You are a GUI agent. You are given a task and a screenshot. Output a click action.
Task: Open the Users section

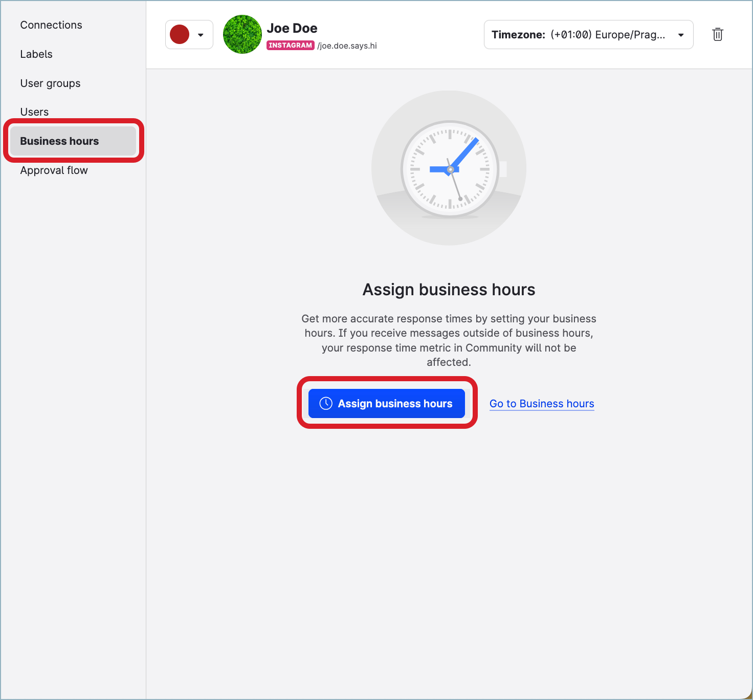pyautogui.click(x=34, y=112)
